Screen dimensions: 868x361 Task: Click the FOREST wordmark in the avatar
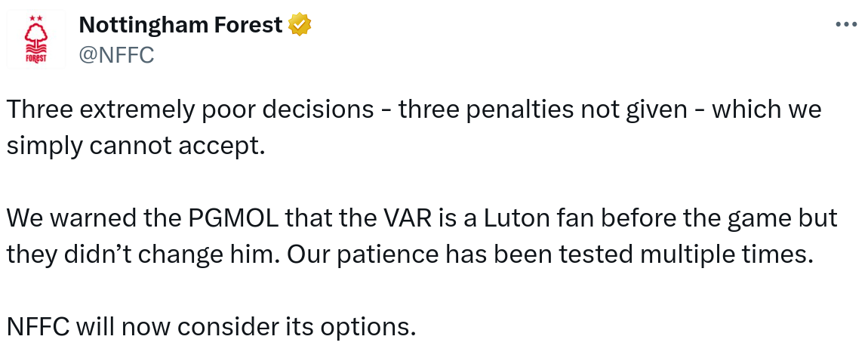(x=35, y=60)
